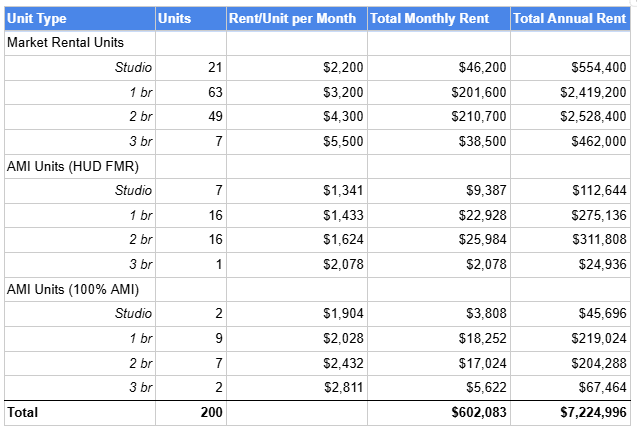Select the "Market Rental Units" section row

317,43
